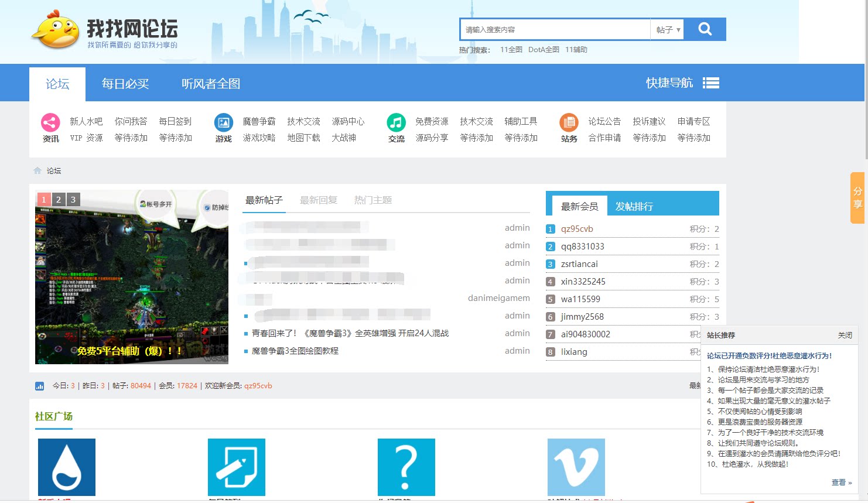Click hot search term 11全图

click(x=511, y=50)
